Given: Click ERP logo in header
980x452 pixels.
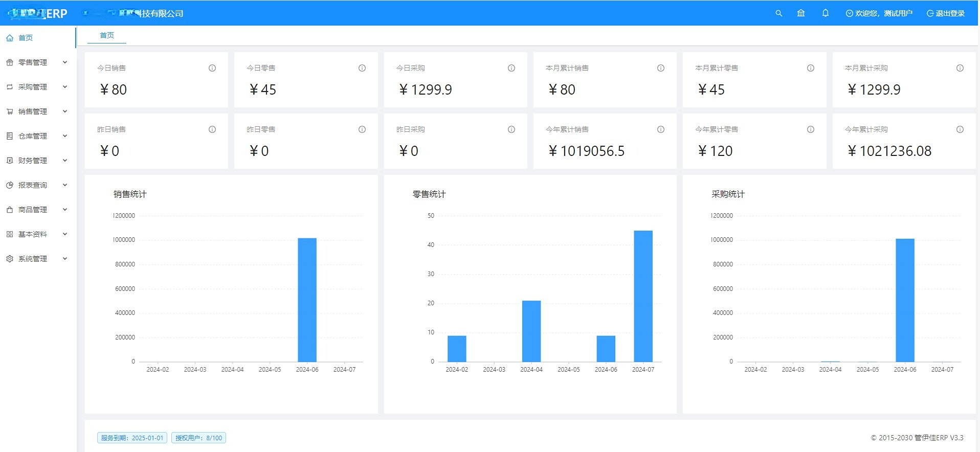Looking at the screenshot, I should [x=37, y=14].
